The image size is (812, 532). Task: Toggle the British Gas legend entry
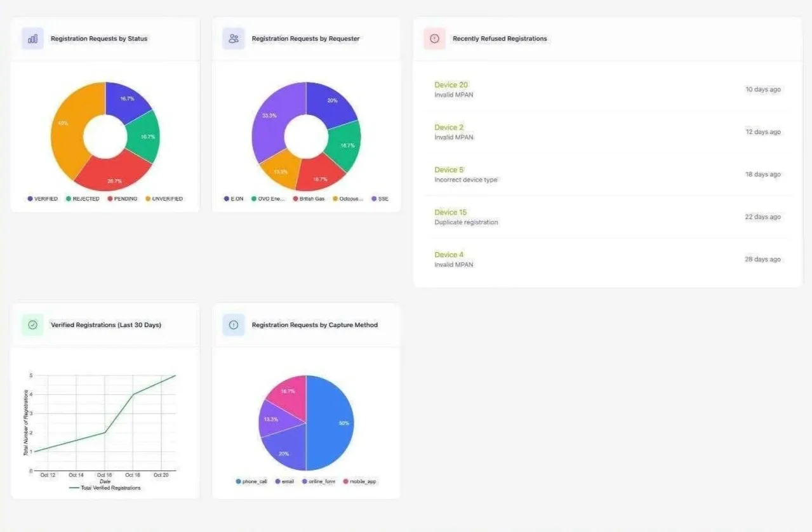(x=309, y=199)
